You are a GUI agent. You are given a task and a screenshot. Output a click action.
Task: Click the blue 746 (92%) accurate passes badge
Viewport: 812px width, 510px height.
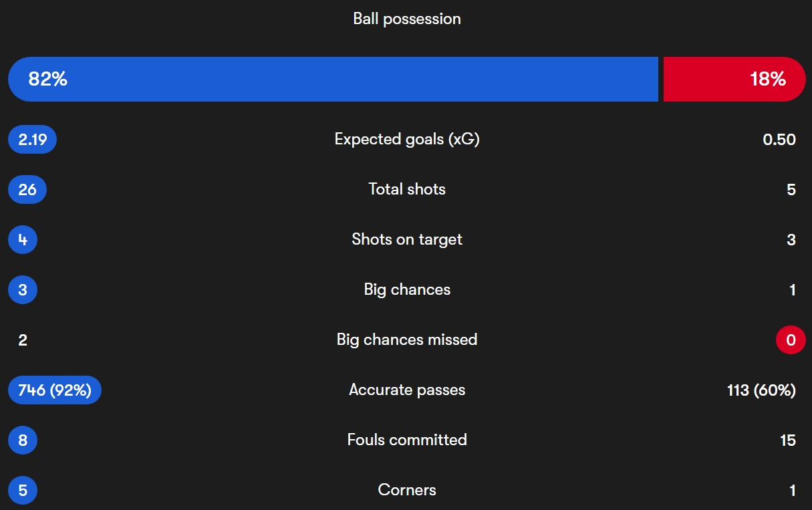tap(55, 390)
